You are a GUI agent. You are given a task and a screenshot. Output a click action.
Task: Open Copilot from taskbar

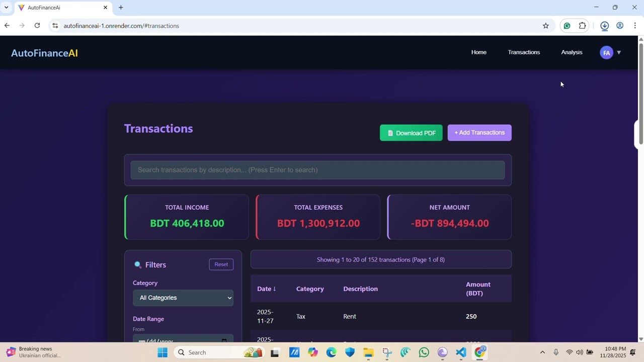(313, 352)
